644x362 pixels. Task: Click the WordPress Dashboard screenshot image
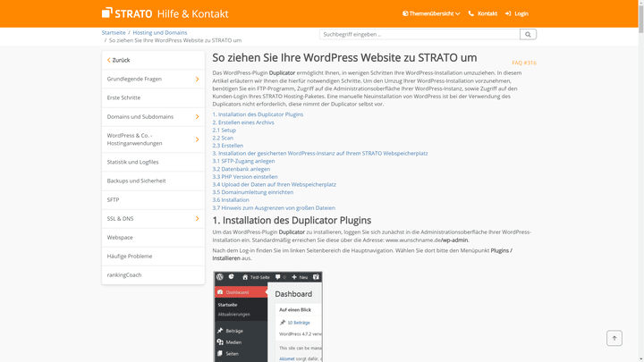click(267, 316)
